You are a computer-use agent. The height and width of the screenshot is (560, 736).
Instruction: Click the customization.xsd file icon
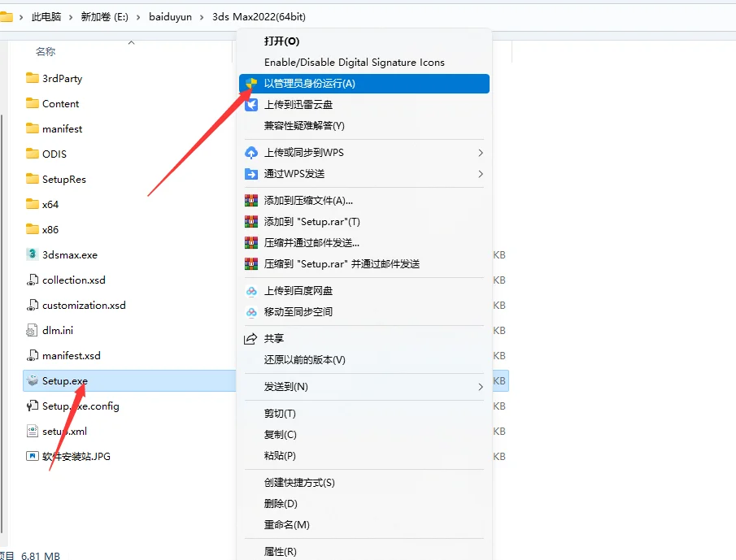[x=32, y=306]
